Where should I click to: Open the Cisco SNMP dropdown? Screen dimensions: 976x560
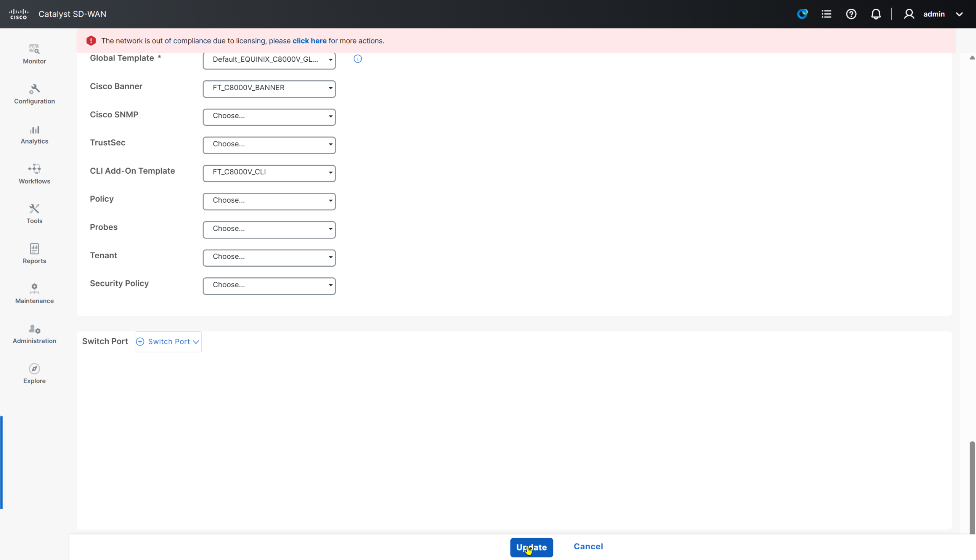[x=269, y=117]
